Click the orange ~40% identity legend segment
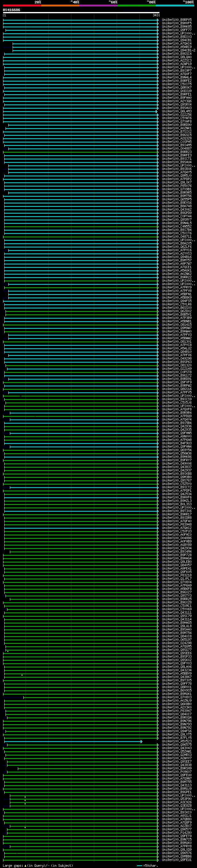This screenshot has width=197, height=868. pyautogui.click(x=60, y=6)
